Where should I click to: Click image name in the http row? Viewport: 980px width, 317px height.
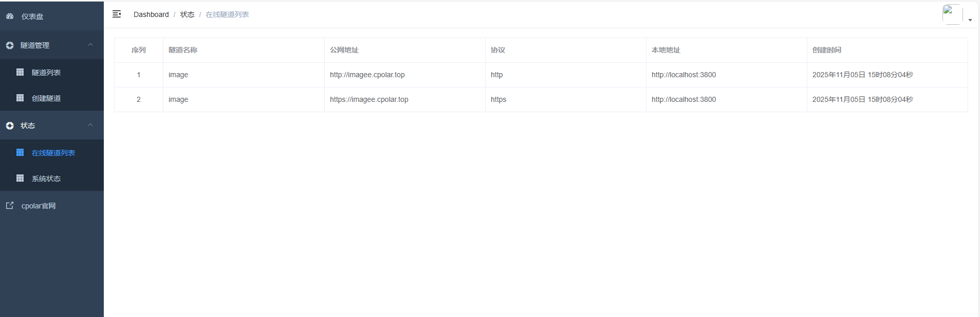(x=178, y=75)
